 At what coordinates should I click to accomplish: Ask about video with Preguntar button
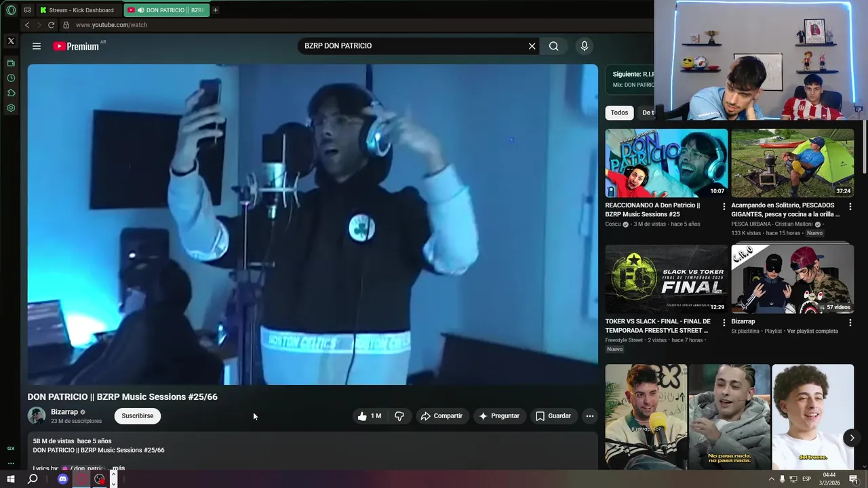click(499, 416)
